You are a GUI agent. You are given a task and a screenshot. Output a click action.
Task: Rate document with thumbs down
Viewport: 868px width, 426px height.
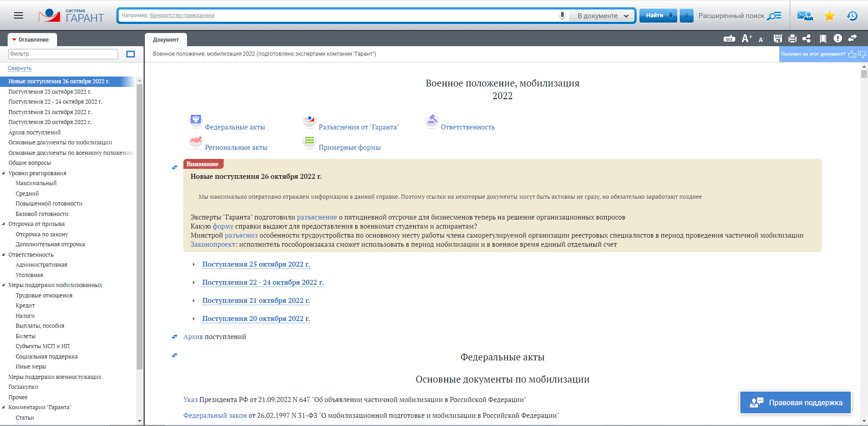pyautogui.click(x=862, y=54)
